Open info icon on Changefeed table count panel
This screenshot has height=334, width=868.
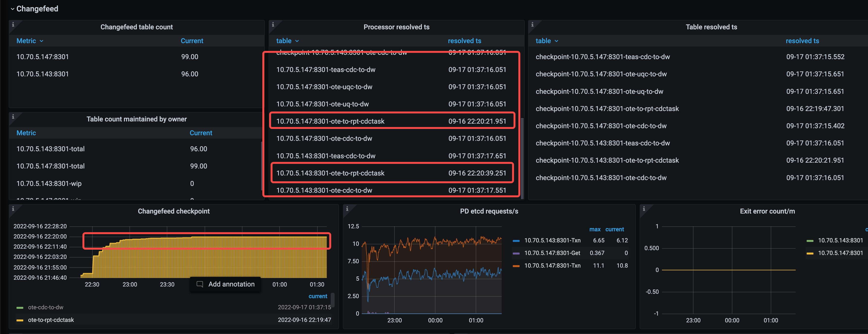tap(13, 24)
